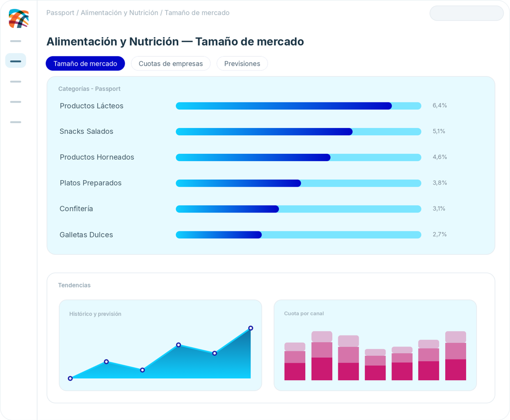Click the Snacks Salados progress bar

coord(299,132)
